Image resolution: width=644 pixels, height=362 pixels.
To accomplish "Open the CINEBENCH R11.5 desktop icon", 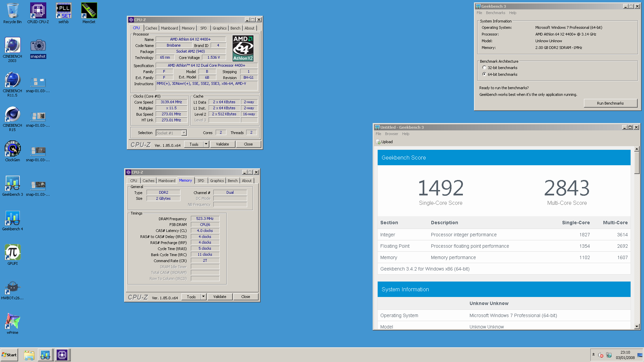I will pos(12,84).
